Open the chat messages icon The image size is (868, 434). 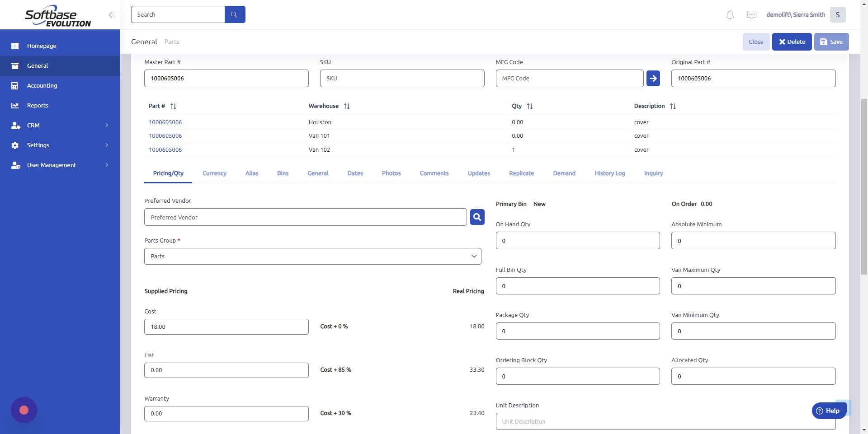tap(752, 15)
